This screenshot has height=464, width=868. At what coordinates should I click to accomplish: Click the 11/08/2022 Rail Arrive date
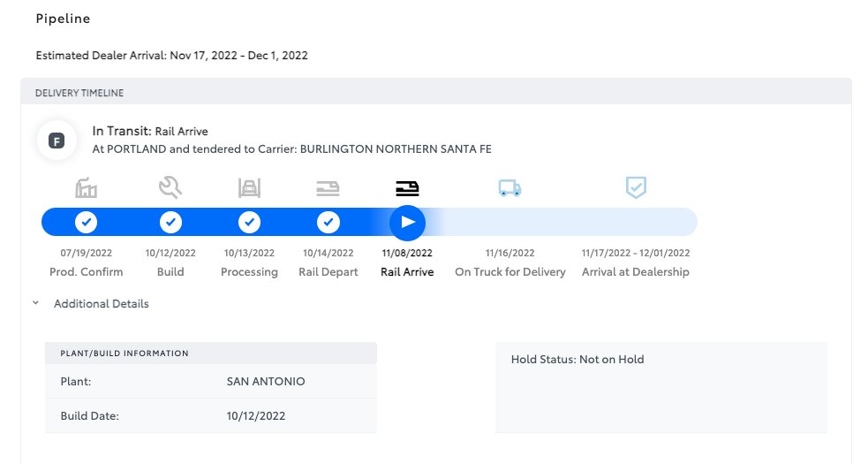407,253
